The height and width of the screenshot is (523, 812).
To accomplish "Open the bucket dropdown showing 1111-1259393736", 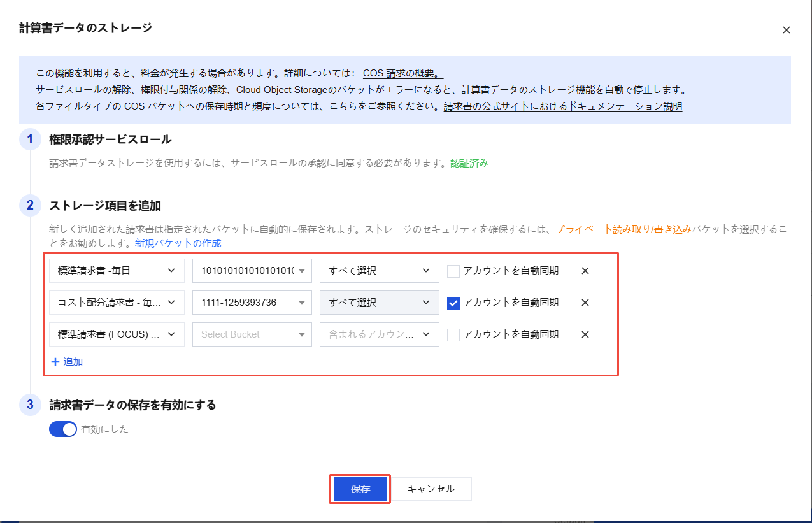I will click(x=252, y=303).
